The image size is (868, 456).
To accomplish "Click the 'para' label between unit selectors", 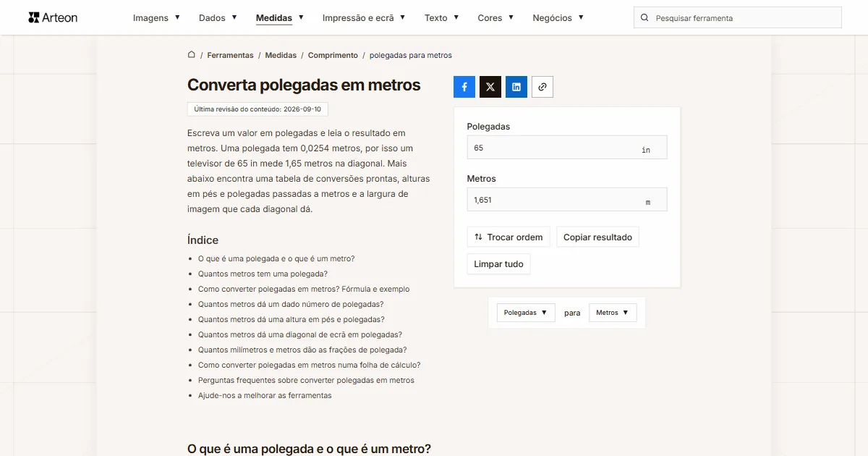I will point(572,313).
